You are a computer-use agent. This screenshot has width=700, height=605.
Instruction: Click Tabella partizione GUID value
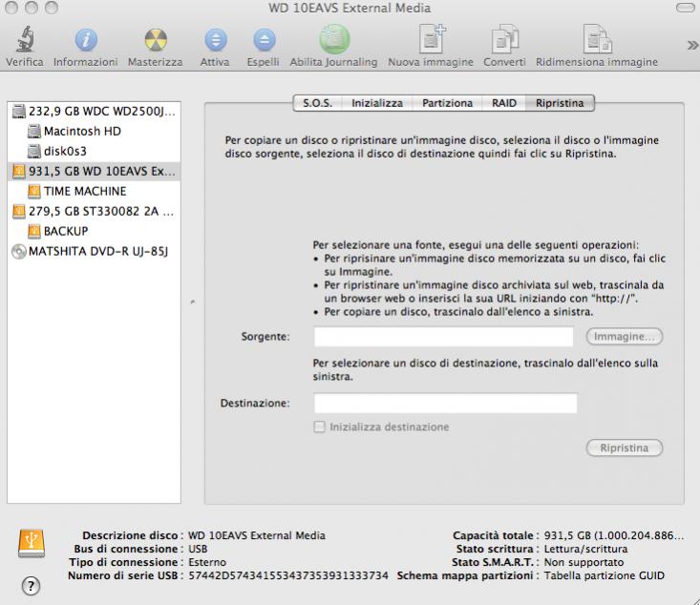pyautogui.click(x=604, y=575)
